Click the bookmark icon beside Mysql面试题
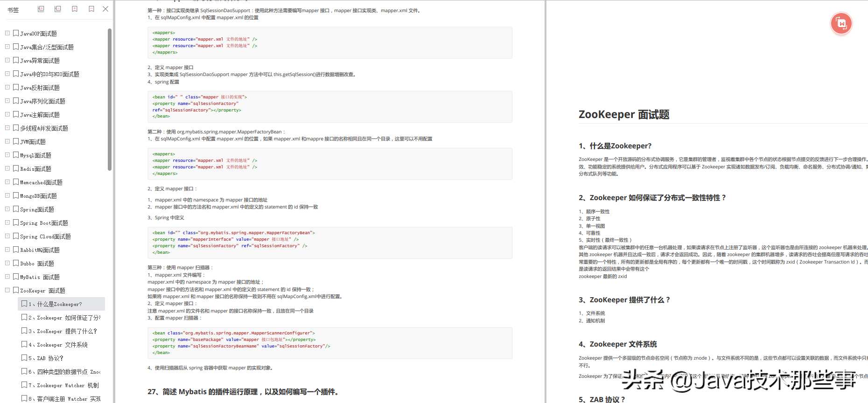The image size is (868, 403). (16, 155)
